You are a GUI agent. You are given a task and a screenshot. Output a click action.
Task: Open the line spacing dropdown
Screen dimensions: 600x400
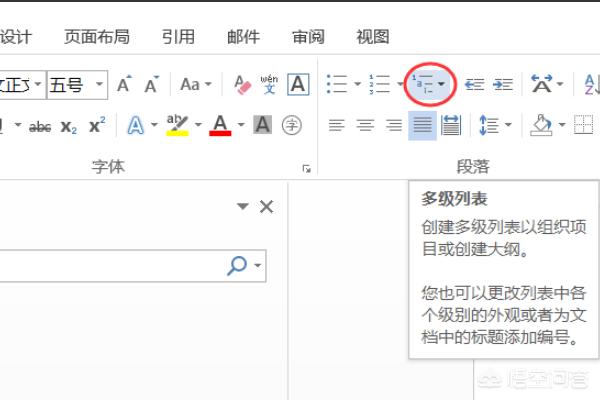(x=495, y=126)
